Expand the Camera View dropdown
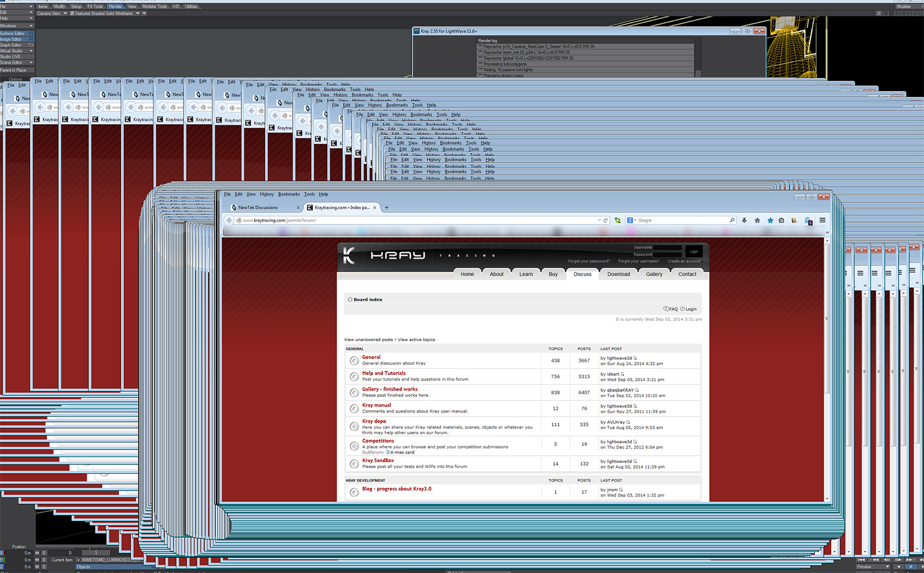 point(65,13)
